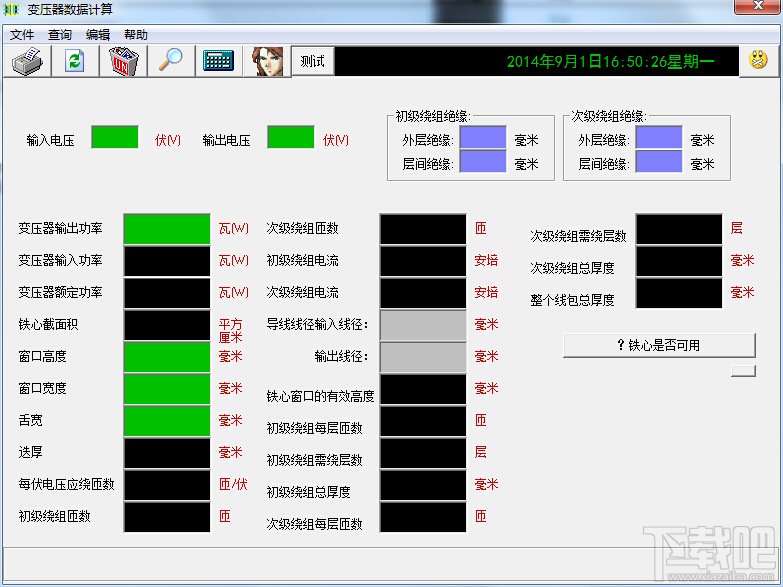783x587 pixels.
Task: Click the 测试 button
Action: pyautogui.click(x=313, y=61)
